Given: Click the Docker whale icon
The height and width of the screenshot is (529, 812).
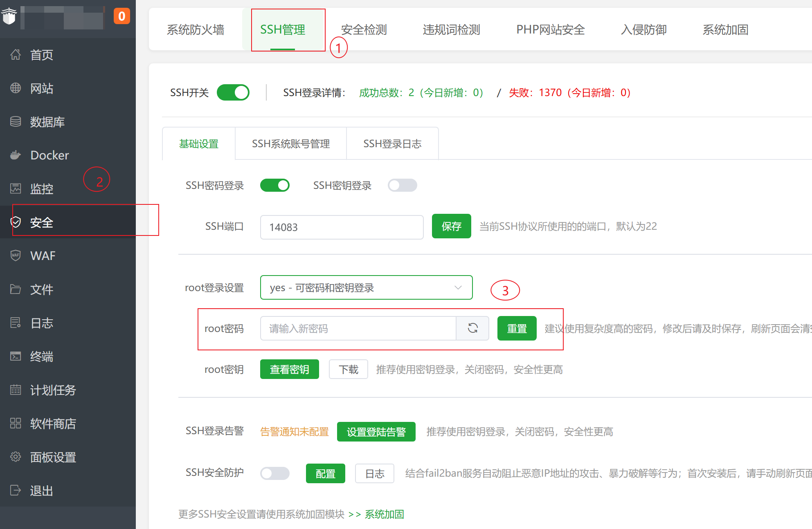Looking at the screenshot, I should (x=16, y=155).
